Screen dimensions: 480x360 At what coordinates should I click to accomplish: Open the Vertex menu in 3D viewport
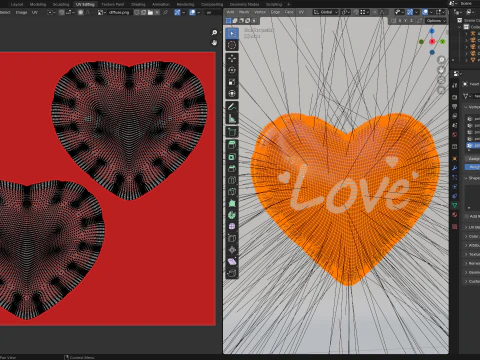260,12
